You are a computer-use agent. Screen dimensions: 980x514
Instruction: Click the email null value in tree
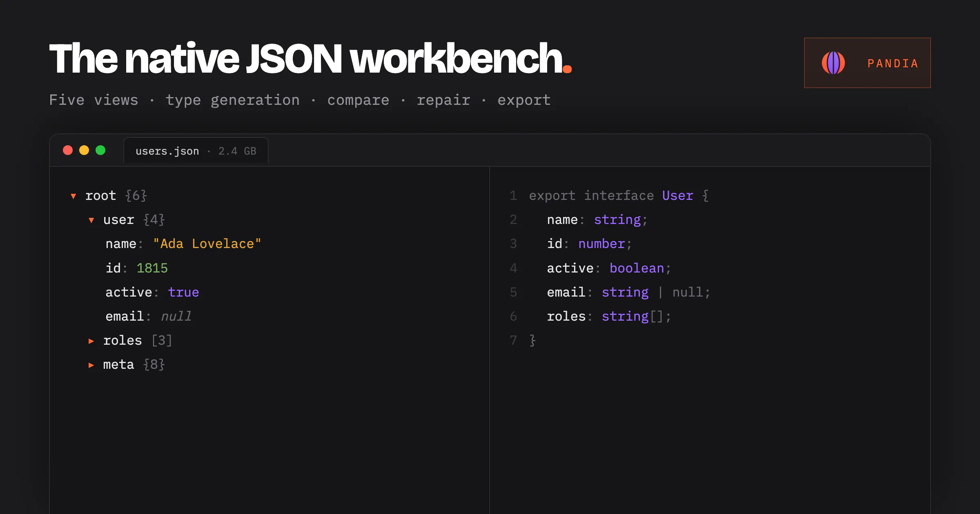pos(176,316)
